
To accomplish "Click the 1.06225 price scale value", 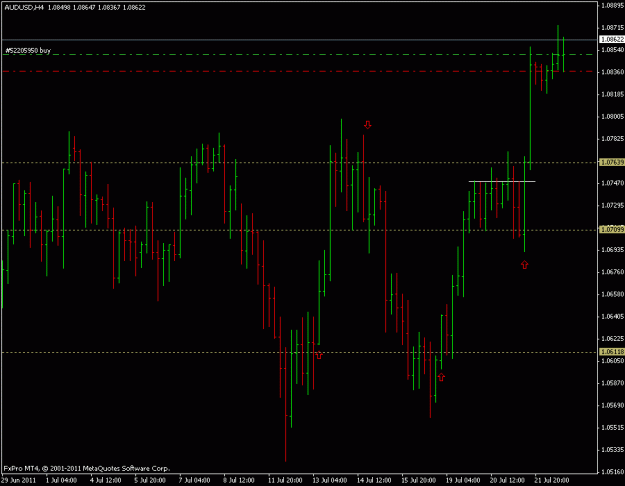I will [x=612, y=338].
